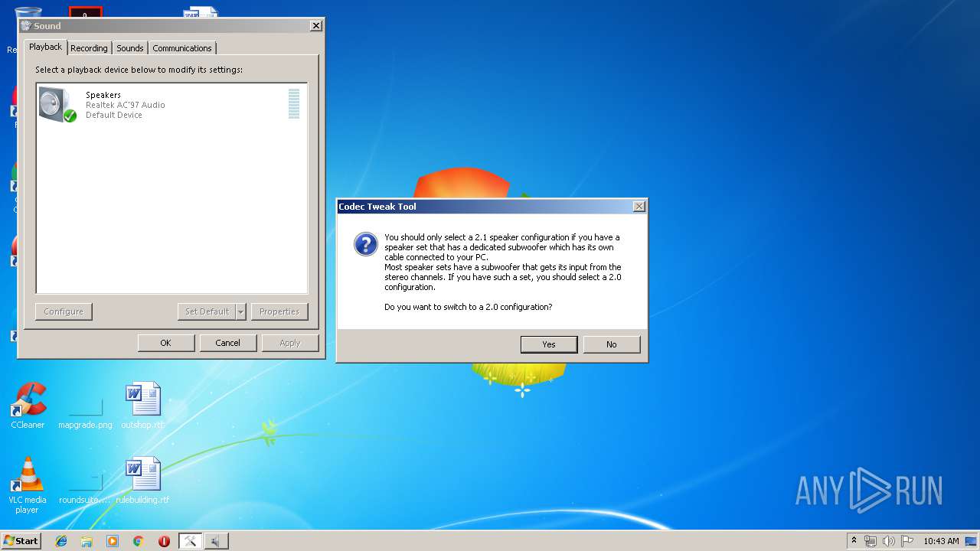This screenshot has height=551, width=980.
Task: Select the VLC media player shortcut
Action: 28,485
